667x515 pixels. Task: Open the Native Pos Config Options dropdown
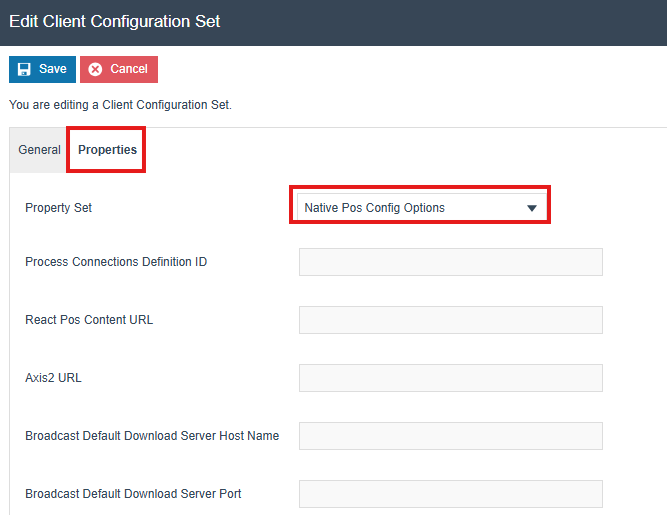click(x=410, y=208)
